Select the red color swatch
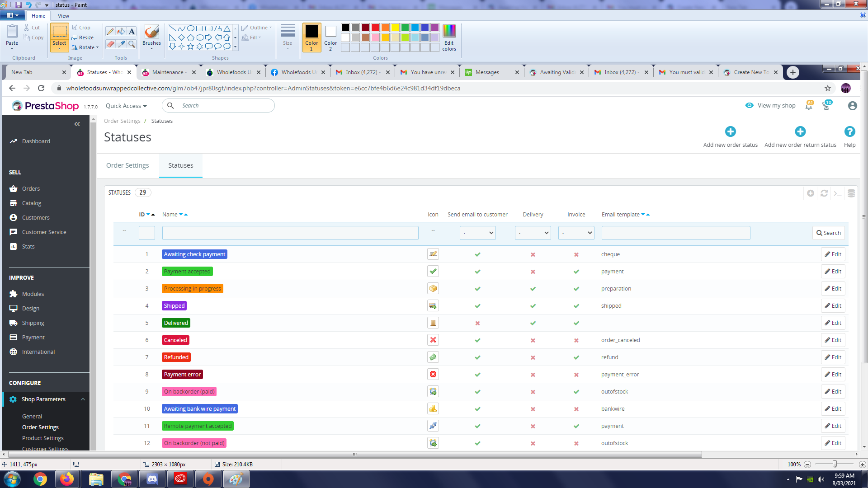This screenshot has height=488, width=868. [375, 28]
